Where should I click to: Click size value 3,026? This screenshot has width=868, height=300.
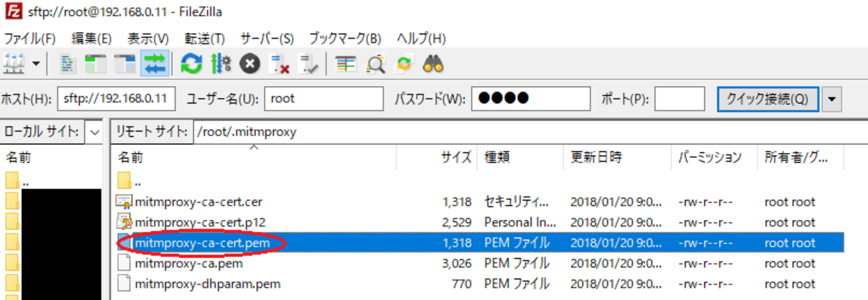[x=457, y=264]
